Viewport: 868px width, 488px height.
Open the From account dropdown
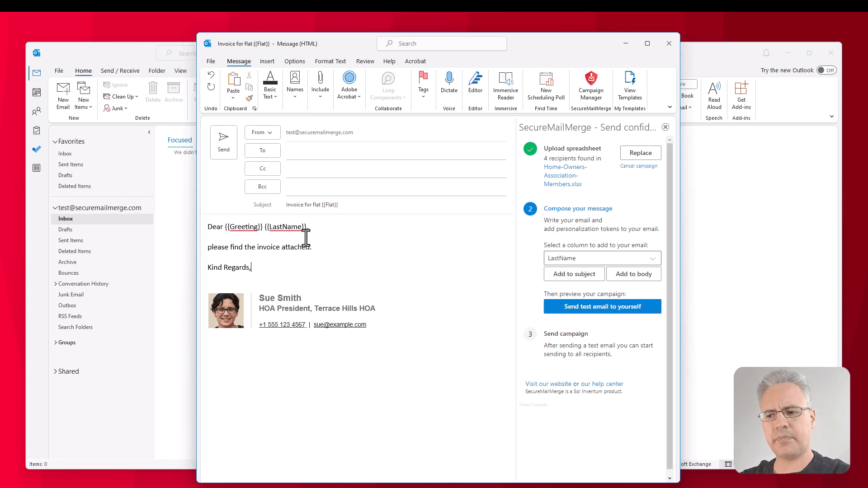tap(262, 132)
